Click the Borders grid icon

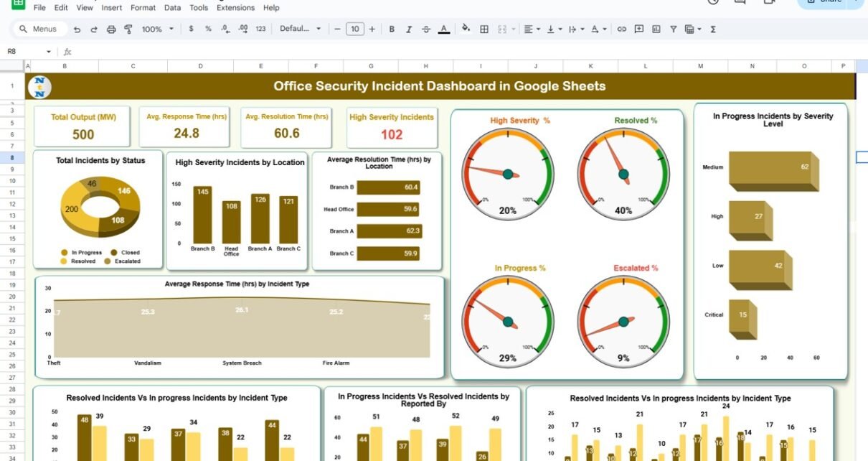tap(484, 29)
